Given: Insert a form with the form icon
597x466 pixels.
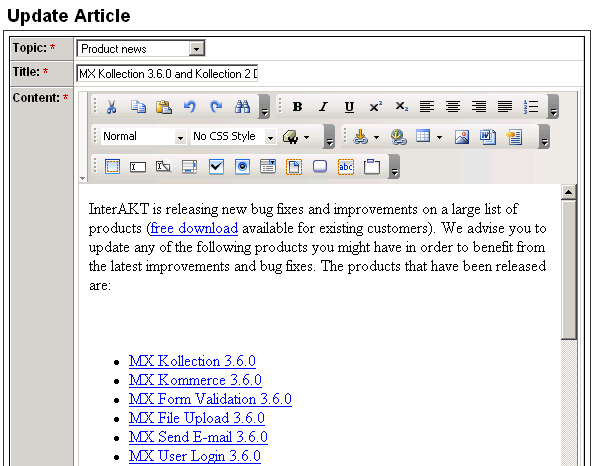Looking at the screenshot, I should pyautogui.click(x=112, y=167).
